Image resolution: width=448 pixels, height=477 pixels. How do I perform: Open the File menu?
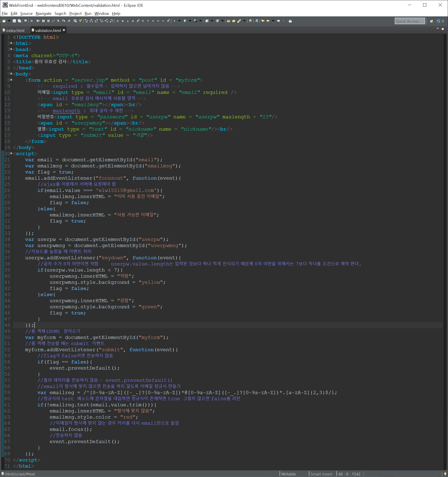point(5,13)
